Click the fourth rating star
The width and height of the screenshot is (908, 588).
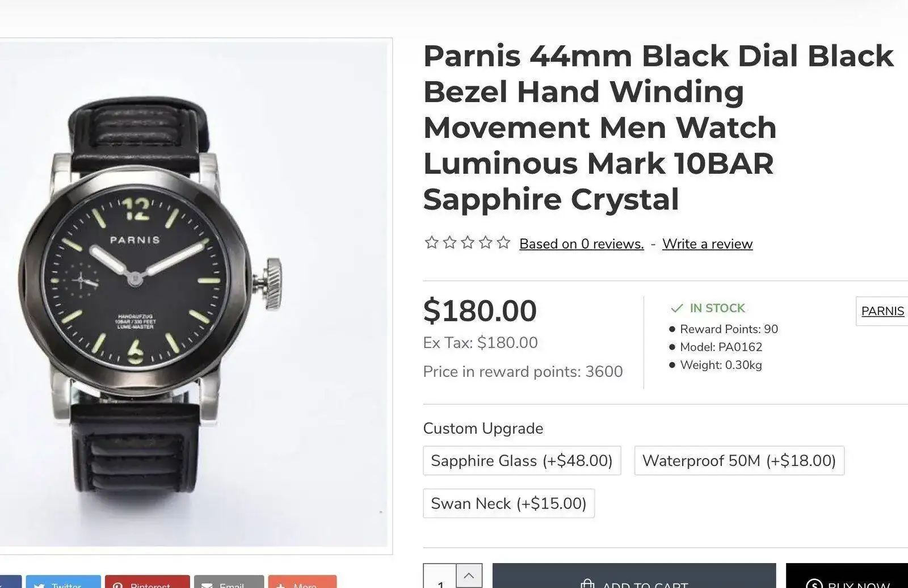click(x=486, y=243)
